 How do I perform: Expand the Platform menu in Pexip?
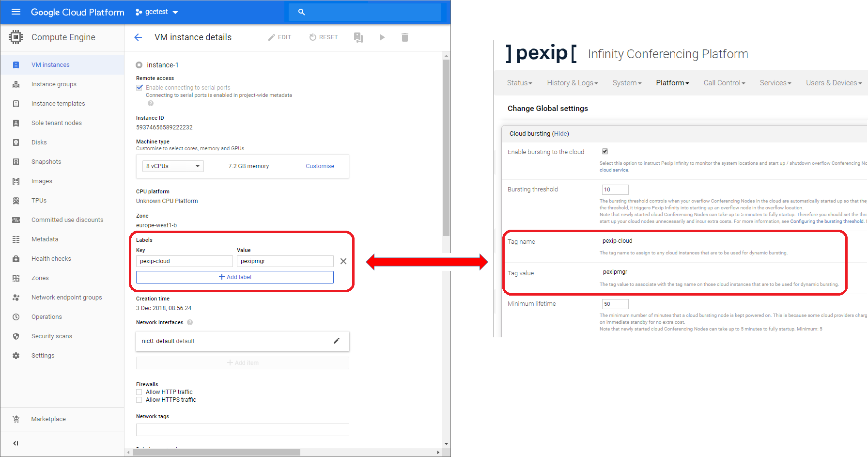pyautogui.click(x=672, y=83)
